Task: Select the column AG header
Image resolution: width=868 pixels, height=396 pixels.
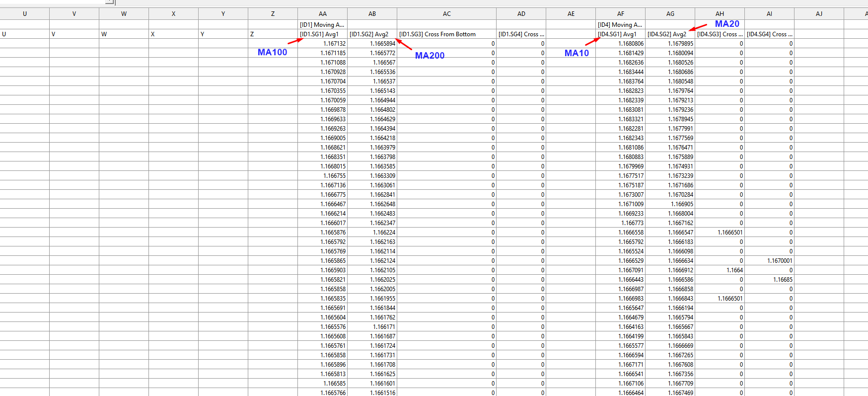Action: pos(670,14)
